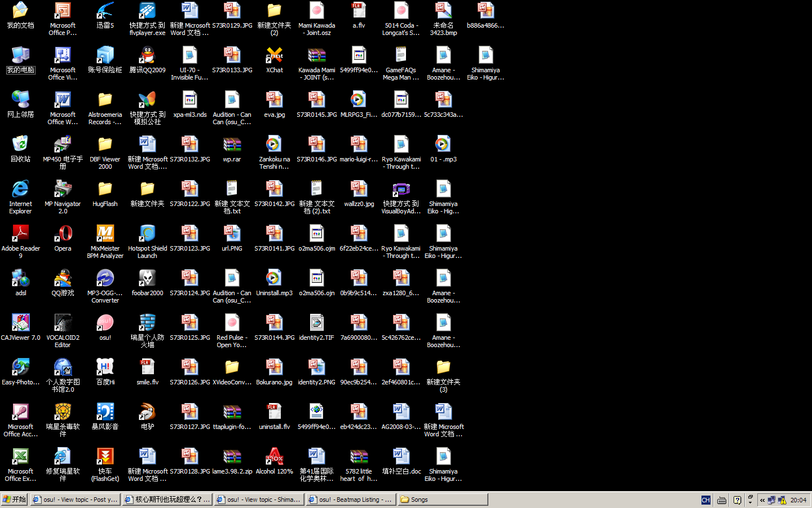The width and height of the screenshot is (812, 508).
Task: Switch to the Songs folder taskbar window
Action: click(x=443, y=500)
